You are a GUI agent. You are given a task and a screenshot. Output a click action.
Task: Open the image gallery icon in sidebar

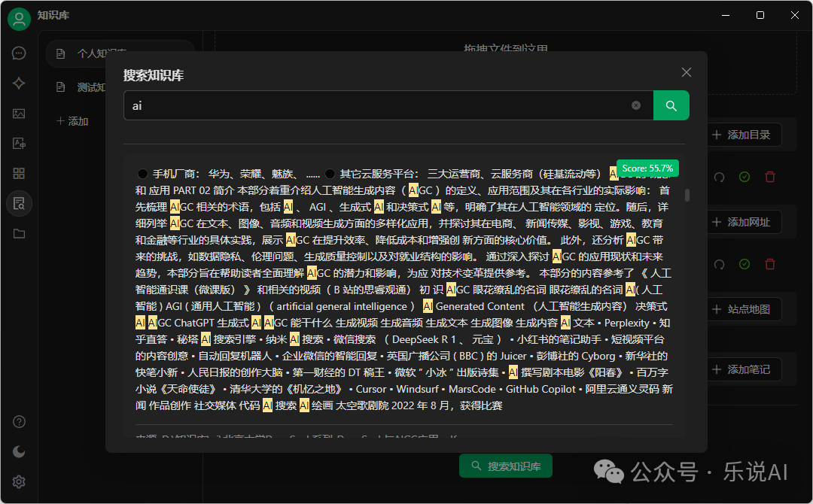(19, 114)
